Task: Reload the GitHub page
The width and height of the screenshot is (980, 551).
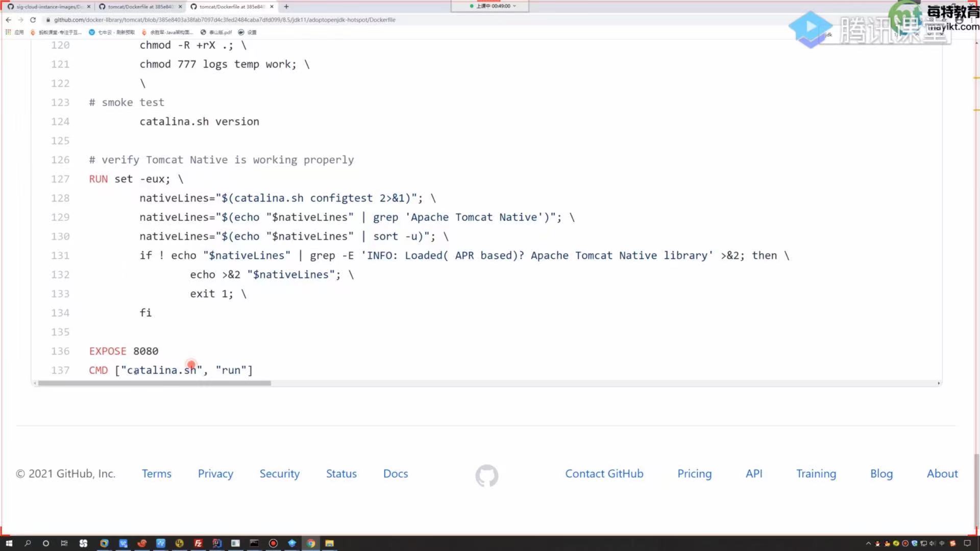Action: click(33, 20)
